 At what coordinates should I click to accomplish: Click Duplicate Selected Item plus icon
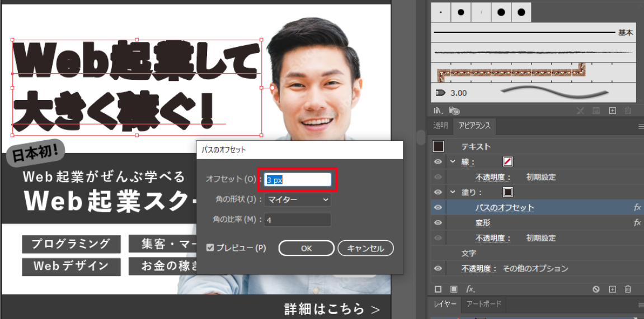tap(612, 289)
